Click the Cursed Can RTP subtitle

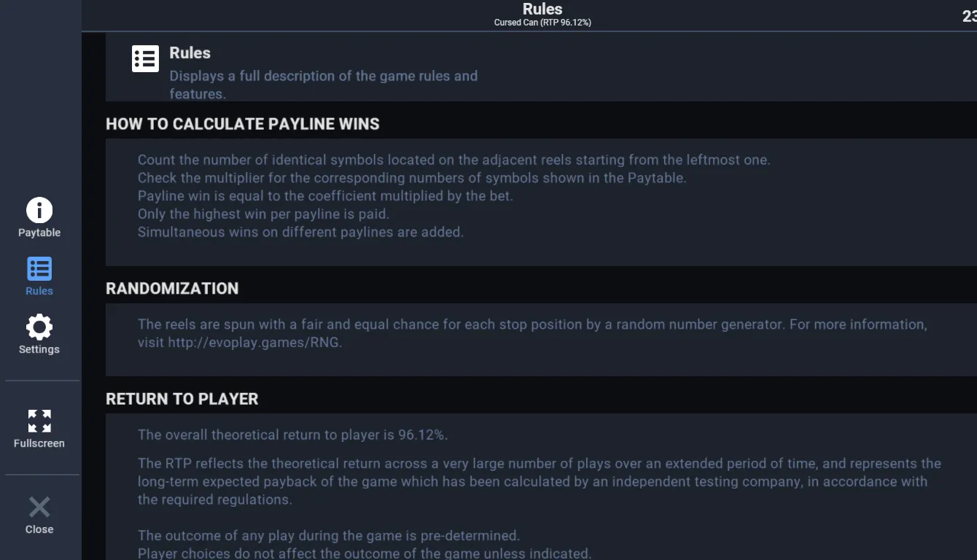(x=542, y=23)
